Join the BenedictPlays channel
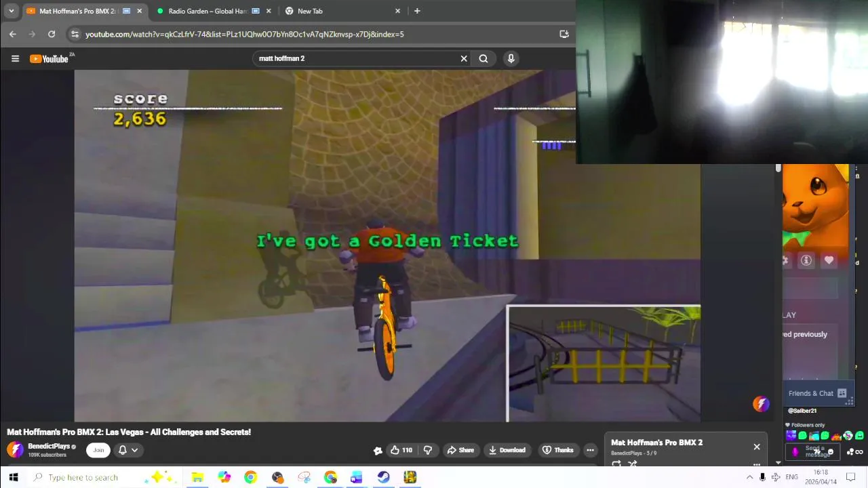The image size is (868, 488). tap(98, 450)
